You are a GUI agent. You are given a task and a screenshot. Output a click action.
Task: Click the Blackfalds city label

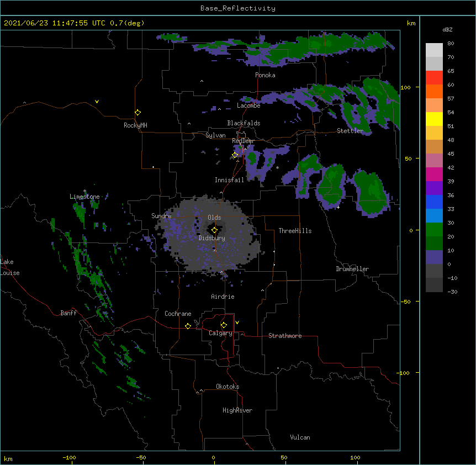tap(244, 123)
